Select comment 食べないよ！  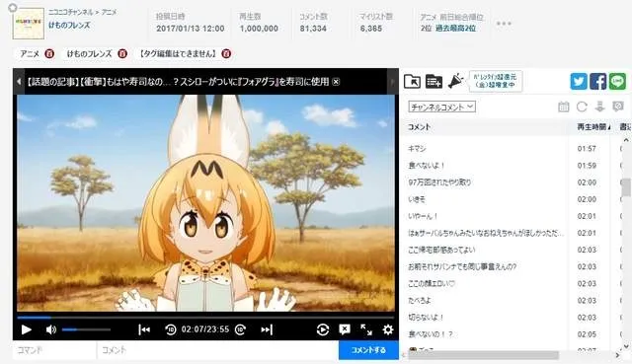click(426, 166)
